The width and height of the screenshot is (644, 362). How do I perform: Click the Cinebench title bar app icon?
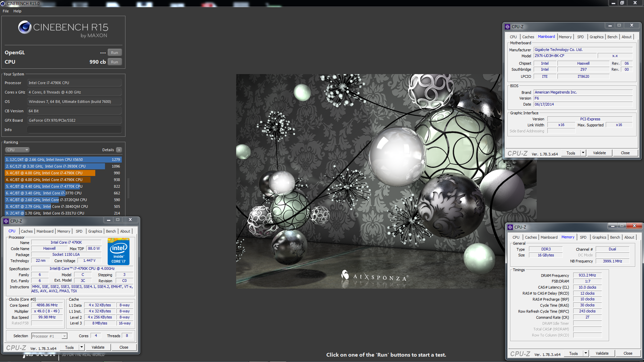point(3,3)
